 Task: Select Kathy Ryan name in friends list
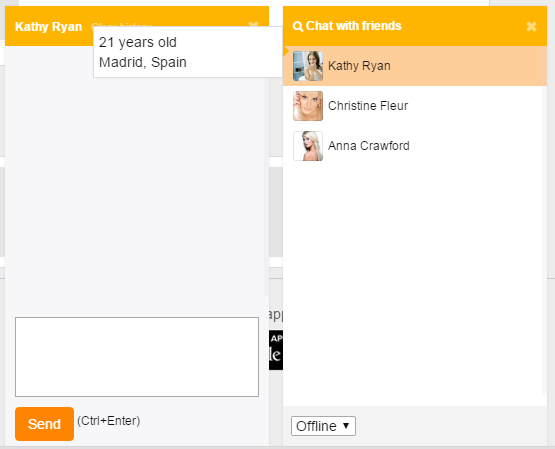coord(359,66)
